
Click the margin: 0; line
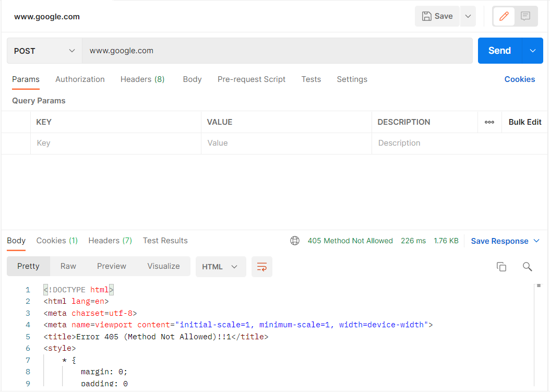(104, 372)
